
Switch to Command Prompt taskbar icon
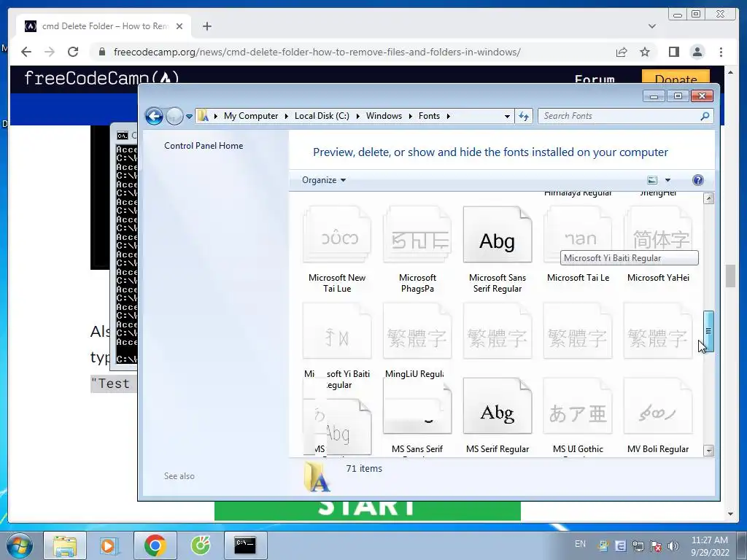click(245, 545)
